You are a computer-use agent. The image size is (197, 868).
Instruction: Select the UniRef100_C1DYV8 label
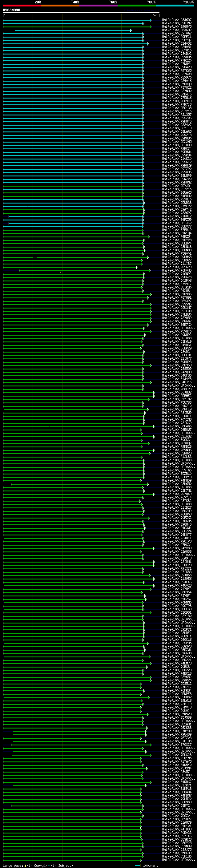(177, 240)
